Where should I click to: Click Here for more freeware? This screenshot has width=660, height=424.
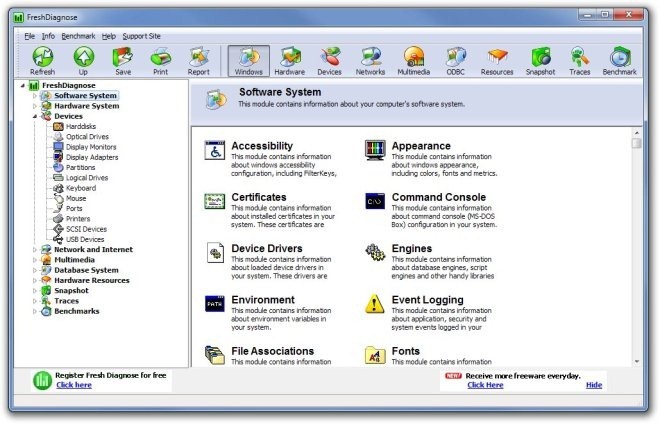click(485, 385)
